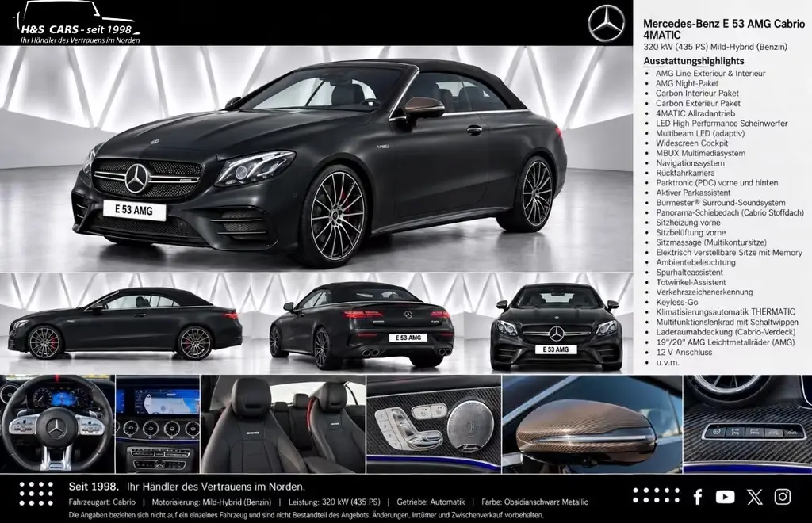Click 'Multibeam LED (adaptiv)' item
The image size is (812, 523).
click(700, 133)
